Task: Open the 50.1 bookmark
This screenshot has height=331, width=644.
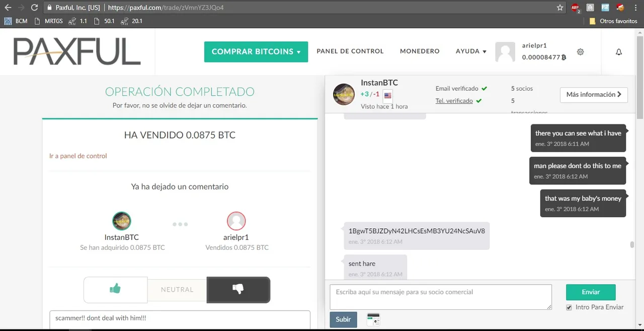Action: (x=104, y=21)
